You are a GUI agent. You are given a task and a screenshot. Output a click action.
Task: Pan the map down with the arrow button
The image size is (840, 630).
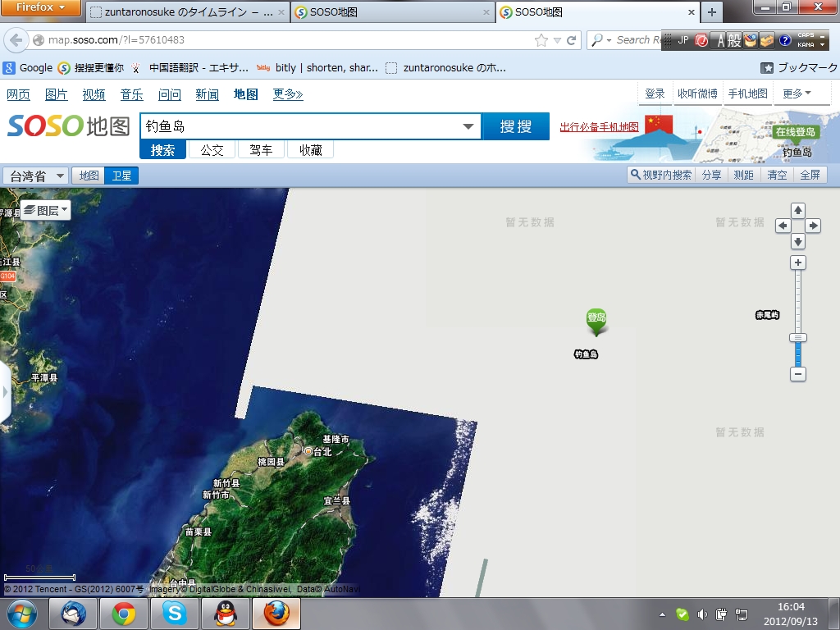(797, 241)
